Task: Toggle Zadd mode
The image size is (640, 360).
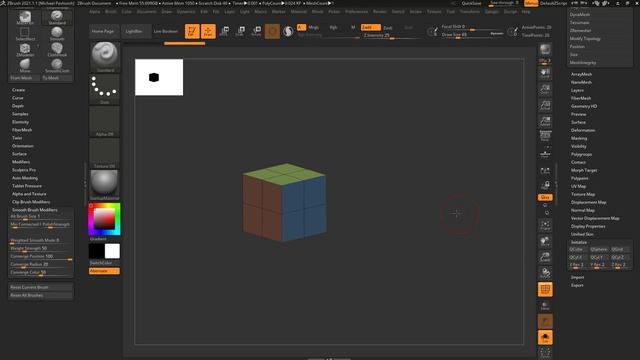Action: 371,27
